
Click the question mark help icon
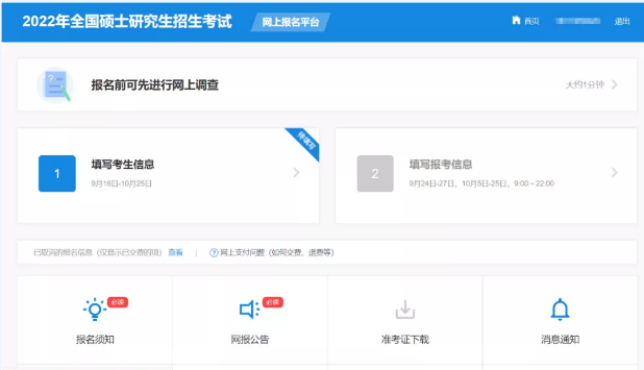click(x=214, y=253)
